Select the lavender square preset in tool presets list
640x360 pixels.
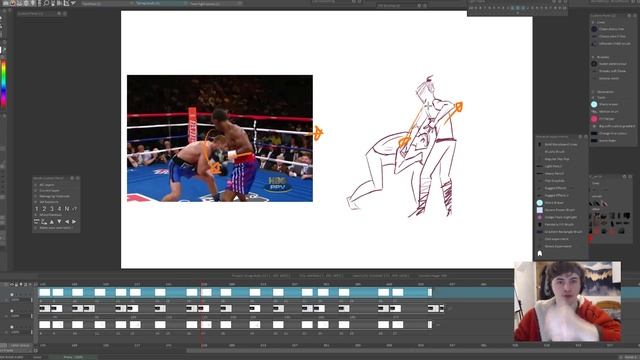(540, 210)
